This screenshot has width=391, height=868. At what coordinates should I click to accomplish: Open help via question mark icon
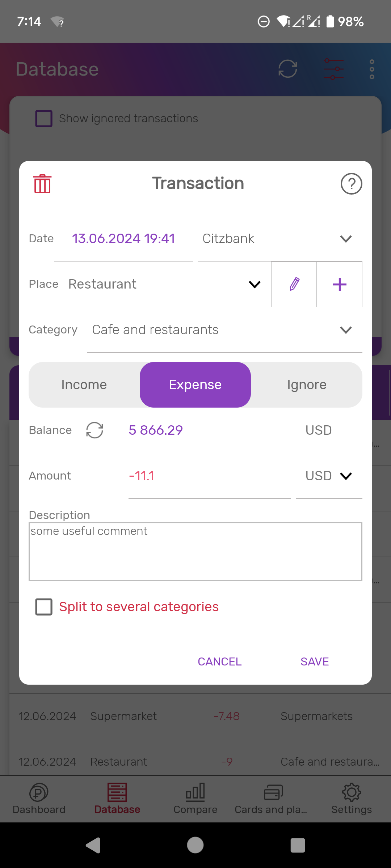(x=351, y=184)
